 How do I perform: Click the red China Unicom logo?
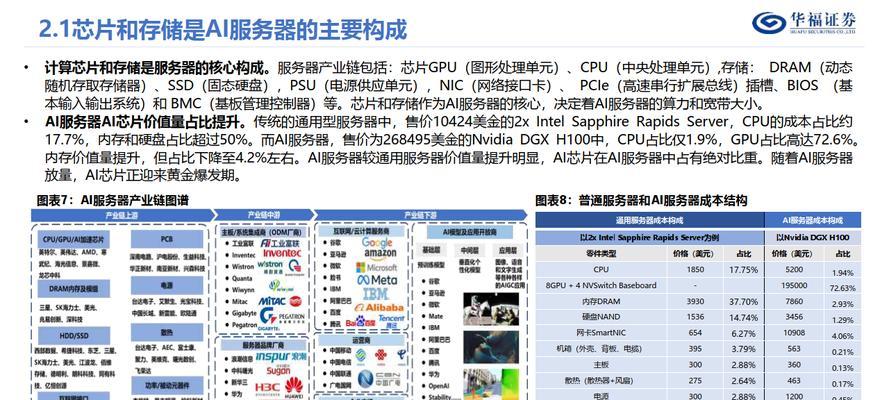point(381,356)
